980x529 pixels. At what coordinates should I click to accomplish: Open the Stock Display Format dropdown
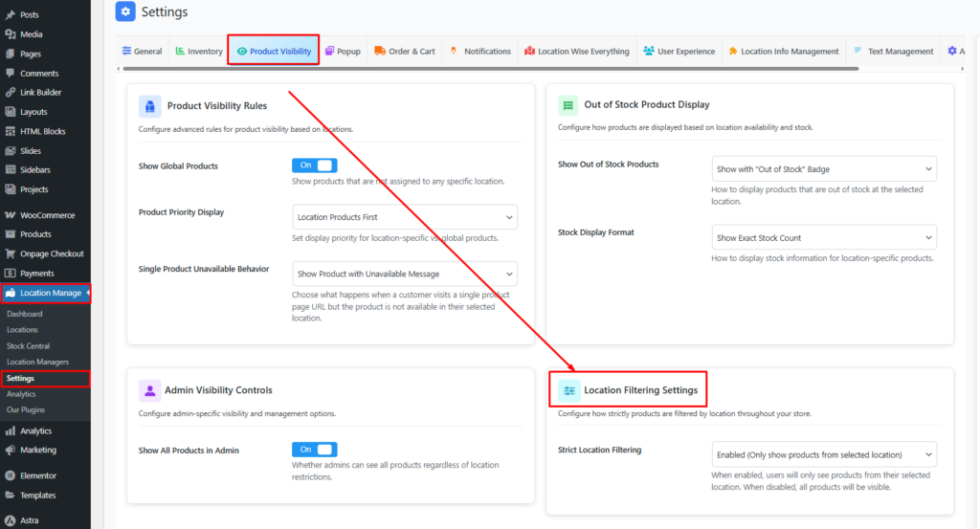(x=823, y=237)
